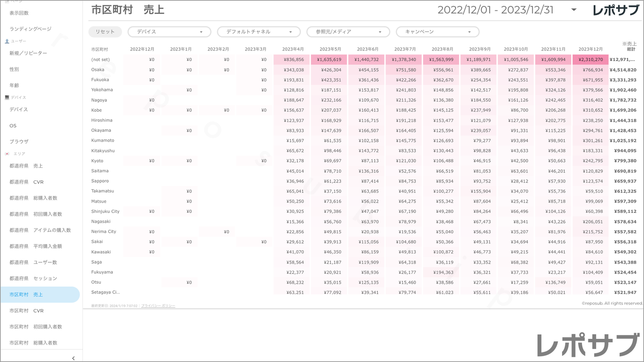The image size is (644, 362).
Task: Select the Osaka row in table
Action: (98, 70)
